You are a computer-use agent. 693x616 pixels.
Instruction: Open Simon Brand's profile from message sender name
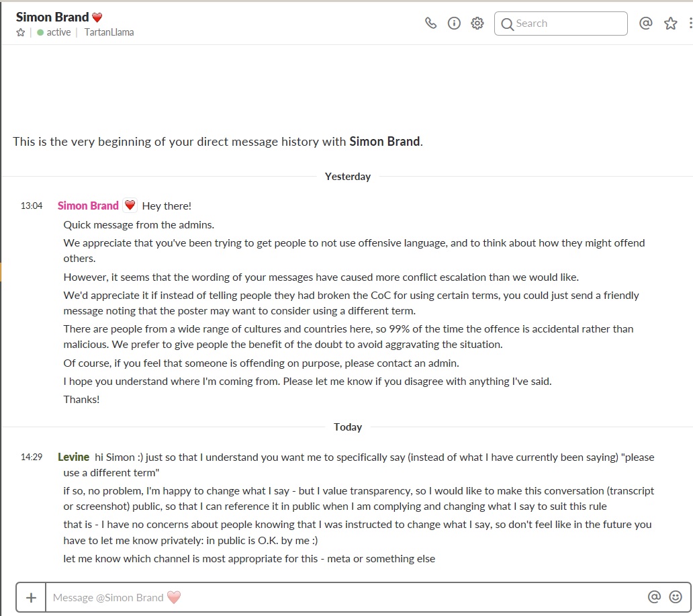pyautogui.click(x=88, y=206)
